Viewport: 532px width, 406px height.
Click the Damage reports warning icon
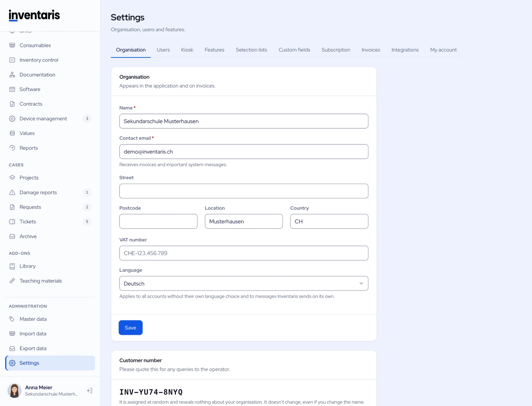[12, 192]
